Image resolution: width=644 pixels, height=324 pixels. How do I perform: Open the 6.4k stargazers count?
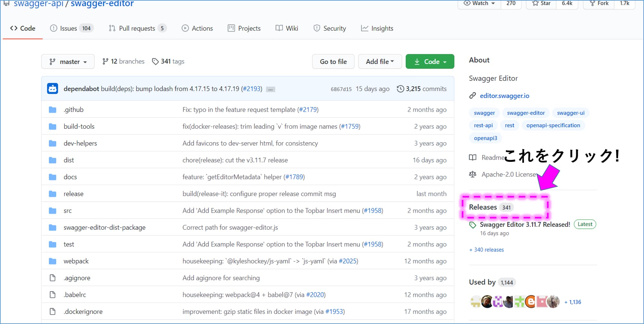(567, 4)
